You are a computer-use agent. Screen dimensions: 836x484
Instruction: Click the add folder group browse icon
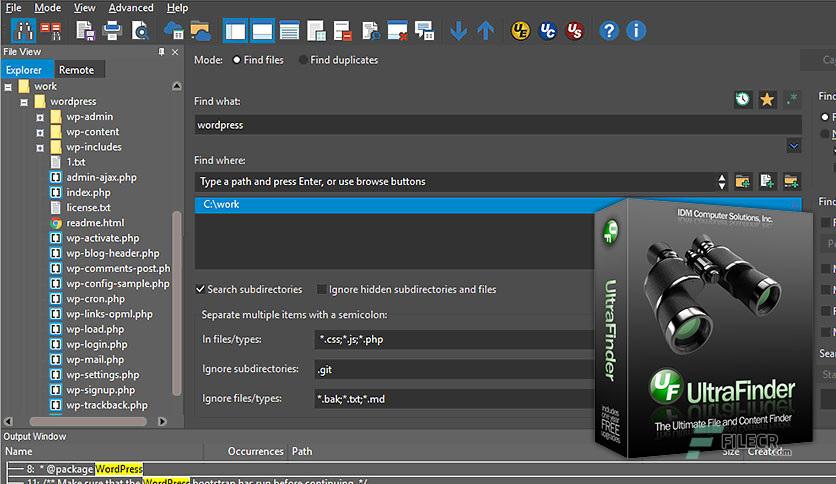pyautogui.click(x=791, y=182)
